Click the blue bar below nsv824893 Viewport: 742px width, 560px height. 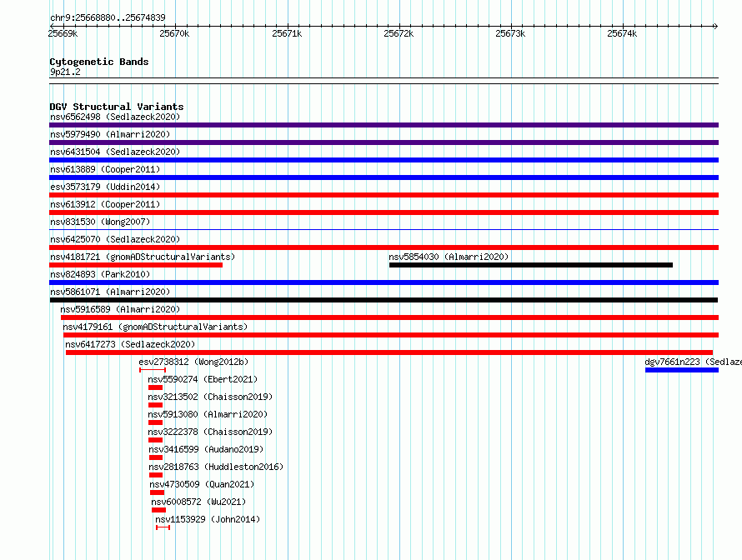[384, 282]
